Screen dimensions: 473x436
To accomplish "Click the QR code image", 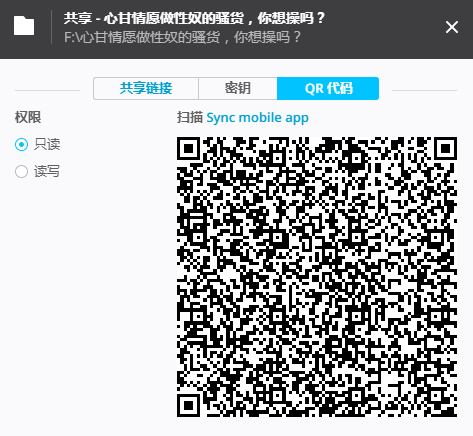I will [x=317, y=276].
